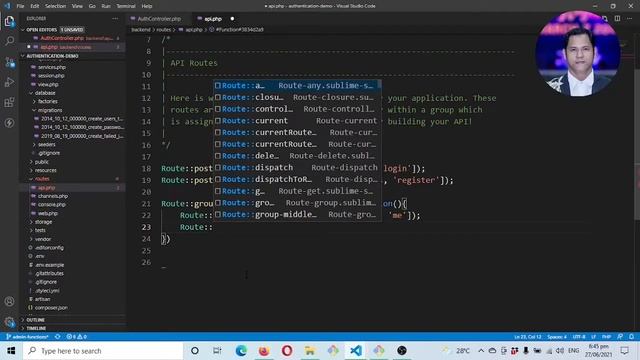The image size is (640, 360).
Task: Collapse the database folder
Action: click(x=45, y=93)
